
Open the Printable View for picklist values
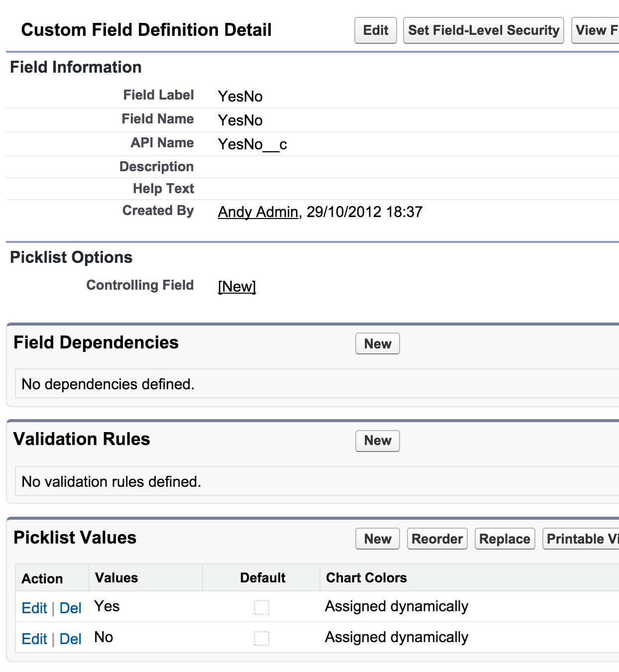(x=581, y=539)
